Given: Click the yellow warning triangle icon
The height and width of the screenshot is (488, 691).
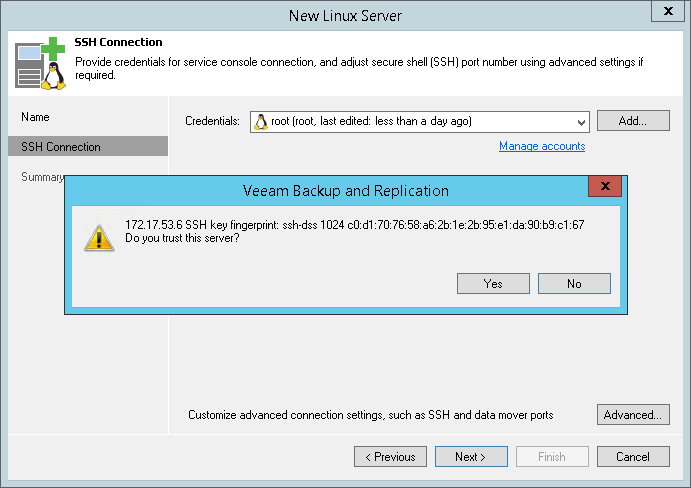Looking at the screenshot, I should (x=99, y=238).
